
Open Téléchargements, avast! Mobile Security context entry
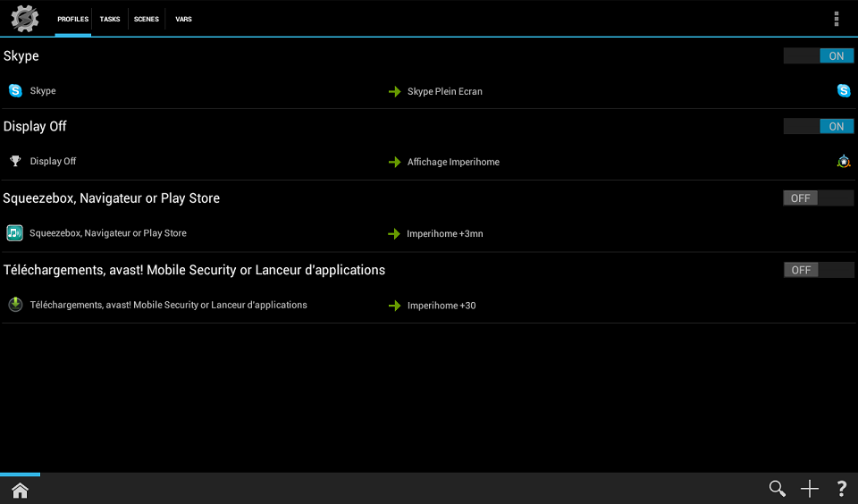(x=169, y=305)
